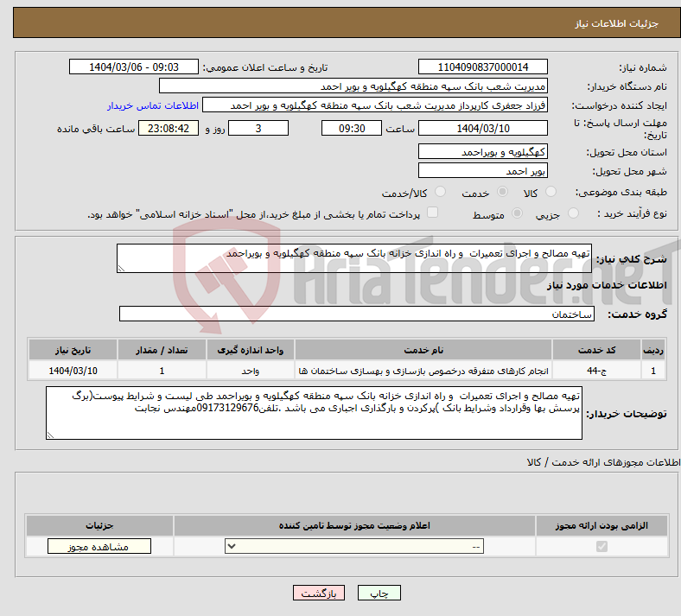Choose the جزیی purchase type radio

click(573, 213)
